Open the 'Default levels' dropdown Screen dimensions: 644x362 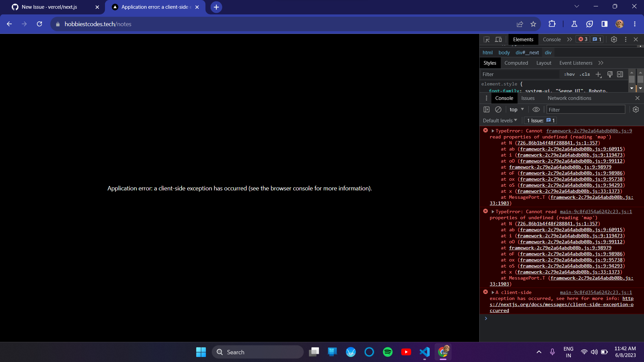(x=499, y=120)
